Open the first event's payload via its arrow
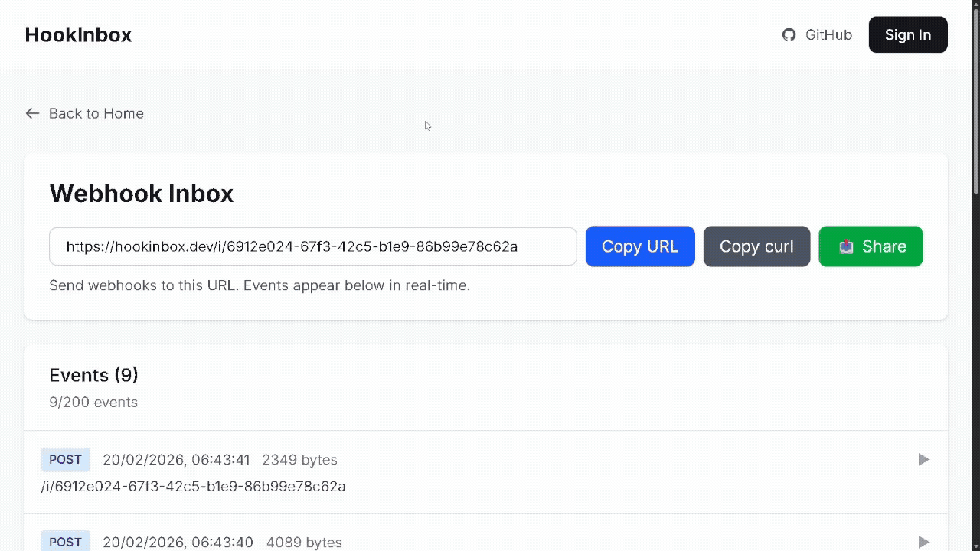This screenshot has height=551, width=980. (923, 459)
